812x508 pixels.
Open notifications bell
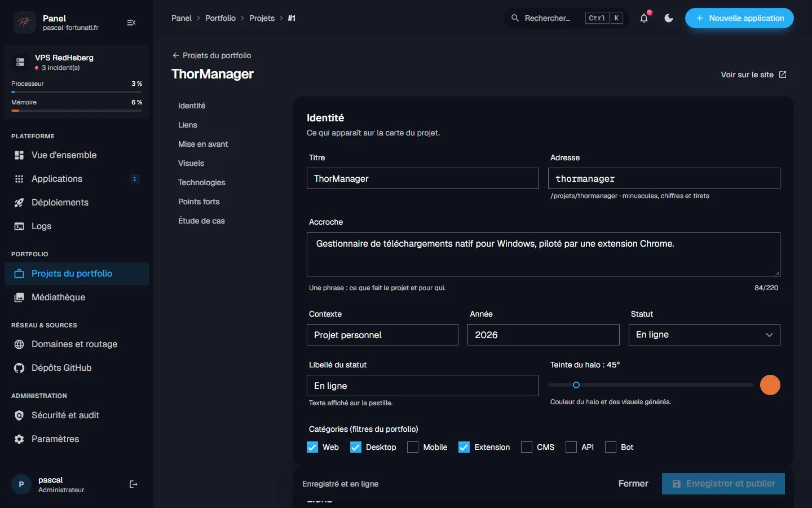(644, 18)
